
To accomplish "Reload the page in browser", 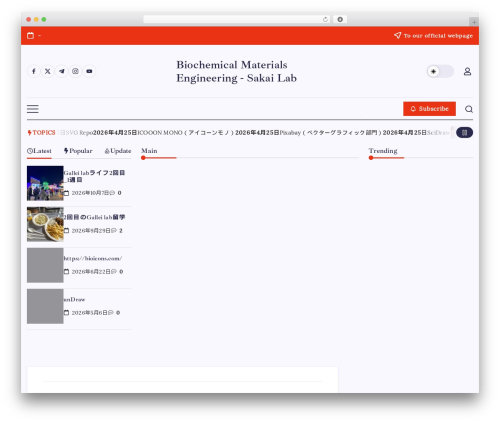I will tap(325, 19).
